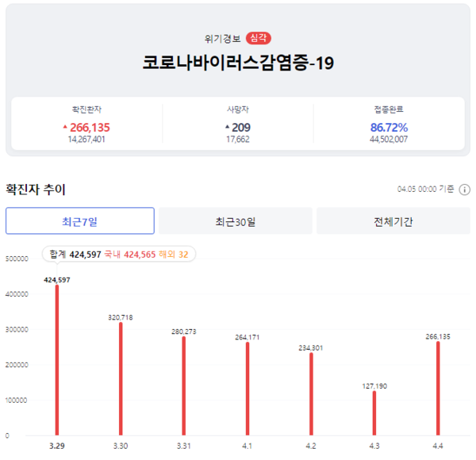Click the vaccinated total 44,502,007

389,140
